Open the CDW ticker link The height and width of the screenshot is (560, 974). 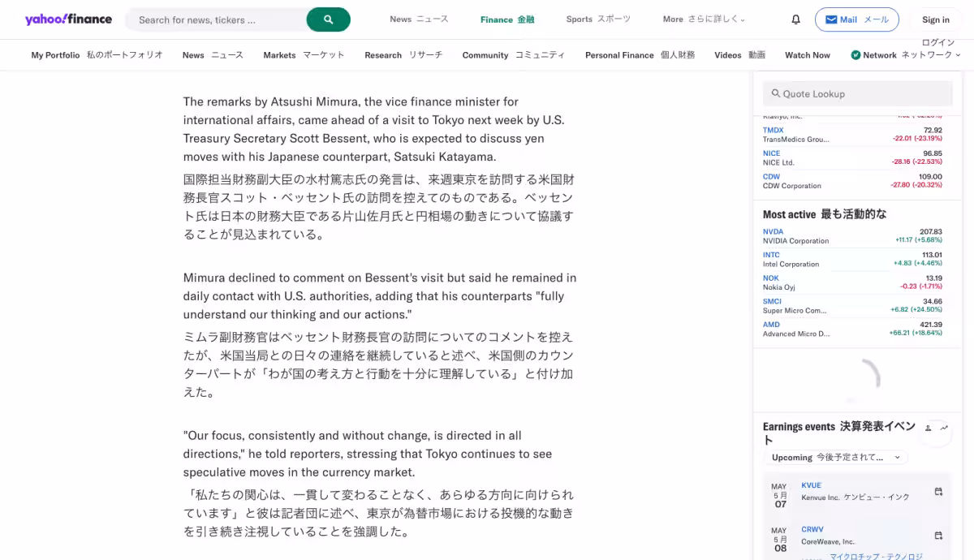pyautogui.click(x=771, y=176)
